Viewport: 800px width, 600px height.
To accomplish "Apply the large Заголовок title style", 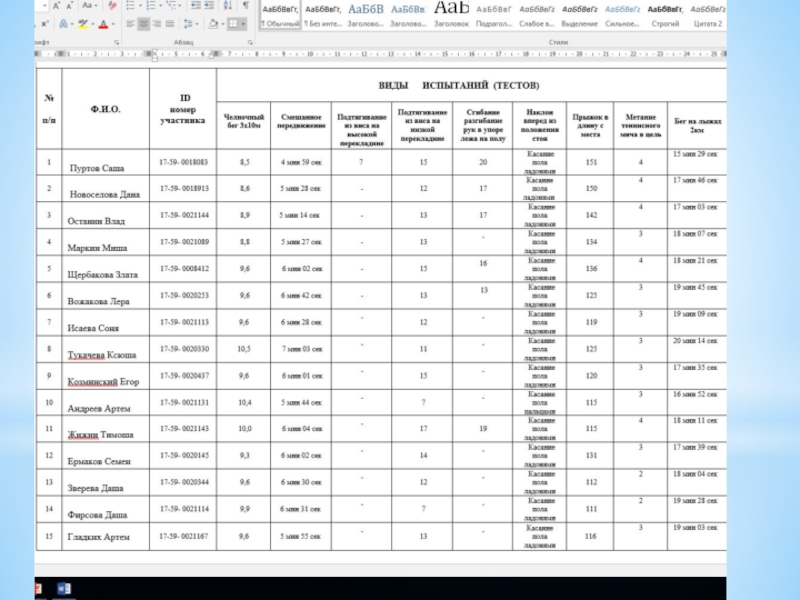I will point(451,14).
